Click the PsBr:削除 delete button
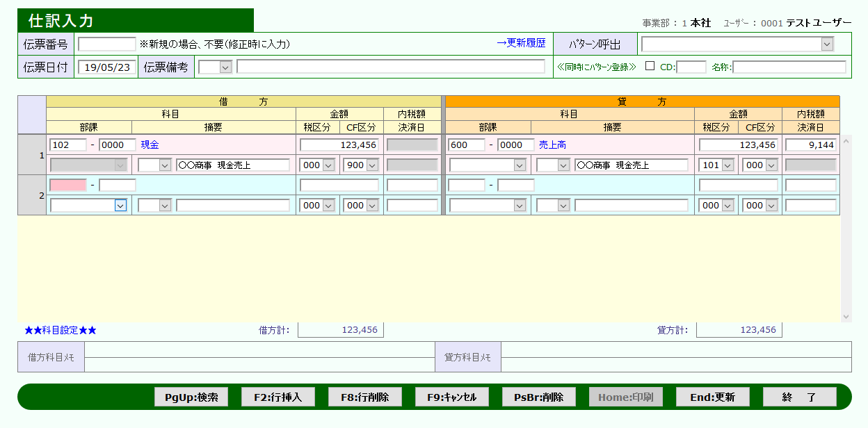The image size is (868, 428). [x=539, y=397]
